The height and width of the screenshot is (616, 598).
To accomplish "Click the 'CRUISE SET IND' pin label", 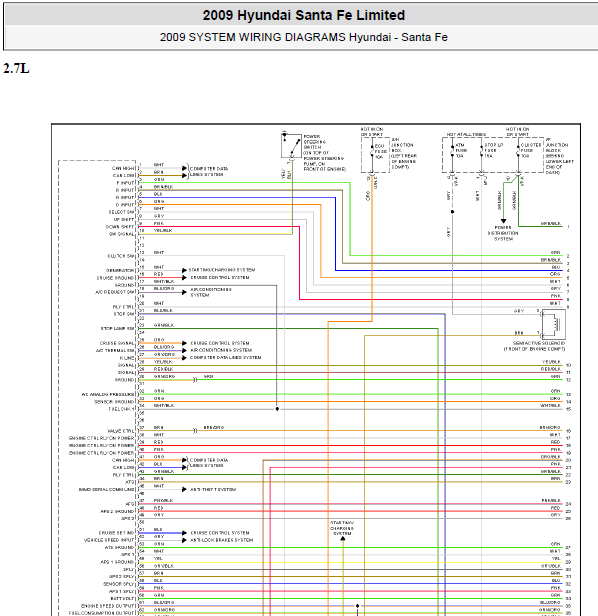I will pos(116,533).
